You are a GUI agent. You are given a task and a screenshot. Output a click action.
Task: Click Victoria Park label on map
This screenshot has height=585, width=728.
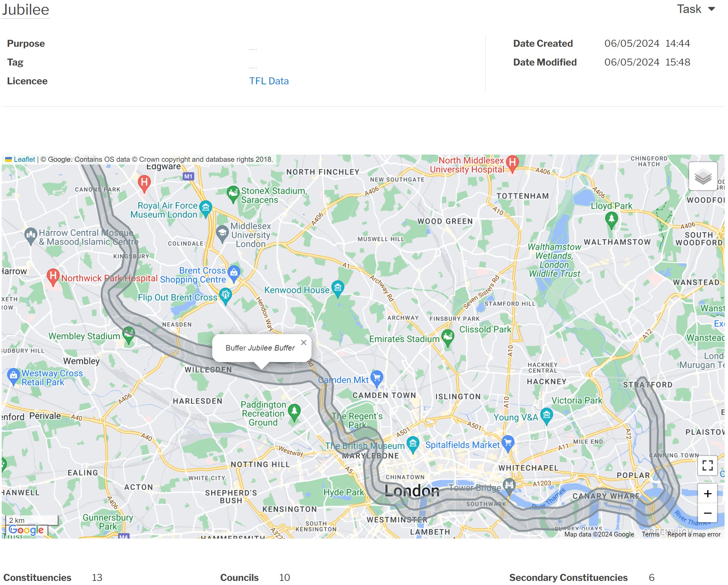click(x=577, y=400)
